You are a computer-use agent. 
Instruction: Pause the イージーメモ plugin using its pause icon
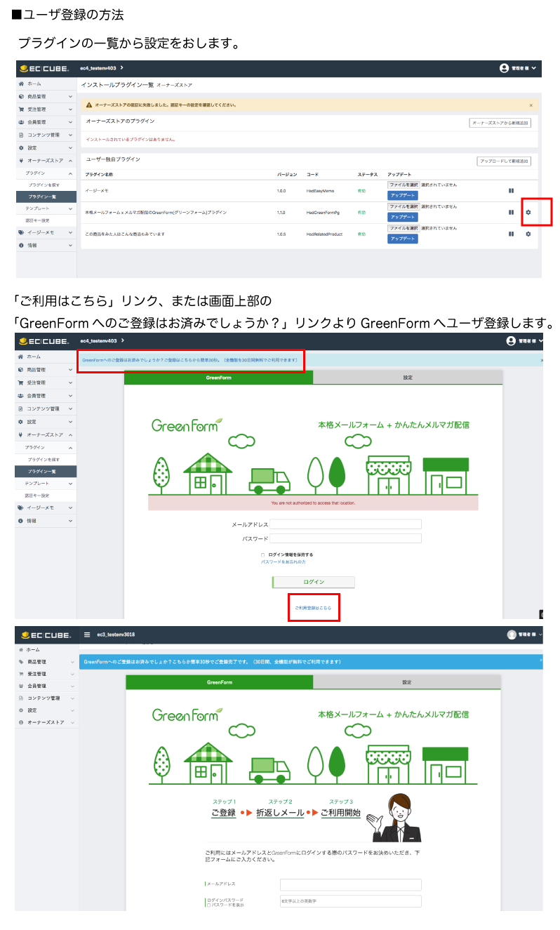(512, 190)
